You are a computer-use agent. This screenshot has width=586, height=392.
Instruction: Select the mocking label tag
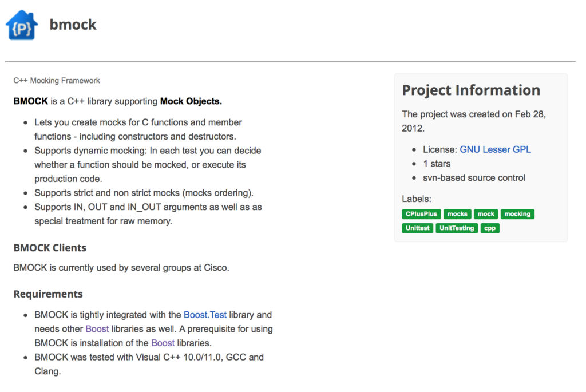pos(517,214)
